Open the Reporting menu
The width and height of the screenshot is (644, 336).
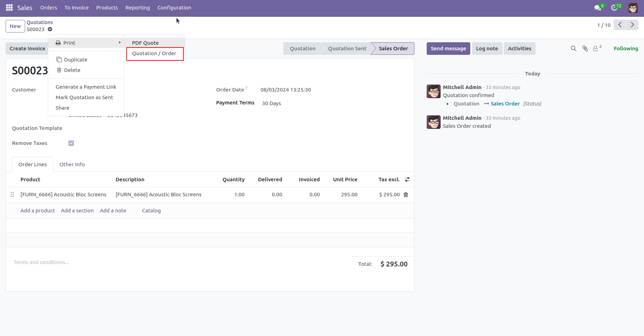(137, 7)
